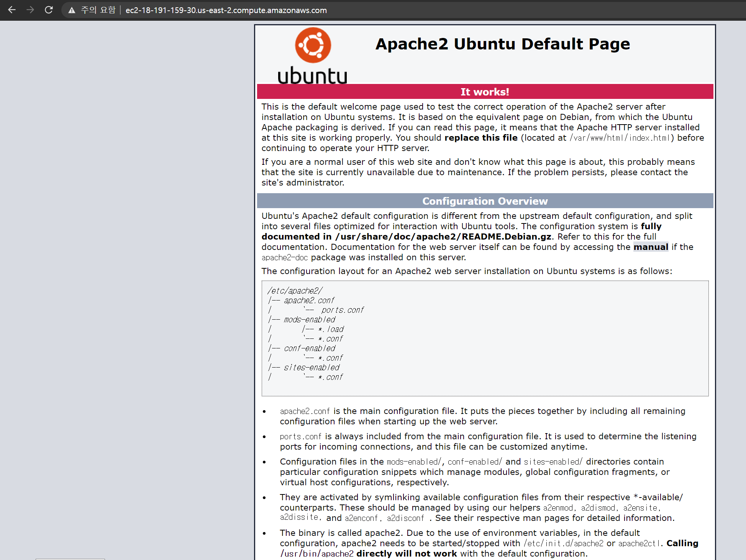746x560 pixels.
Task: Click '*.load' in the config tree
Action: 331,329
